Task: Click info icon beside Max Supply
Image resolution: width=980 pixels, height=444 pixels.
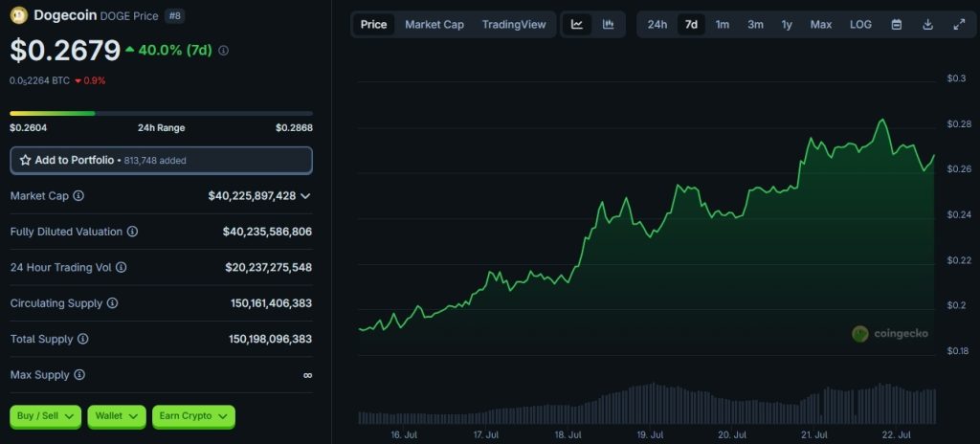Action: (x=79, y=375)
